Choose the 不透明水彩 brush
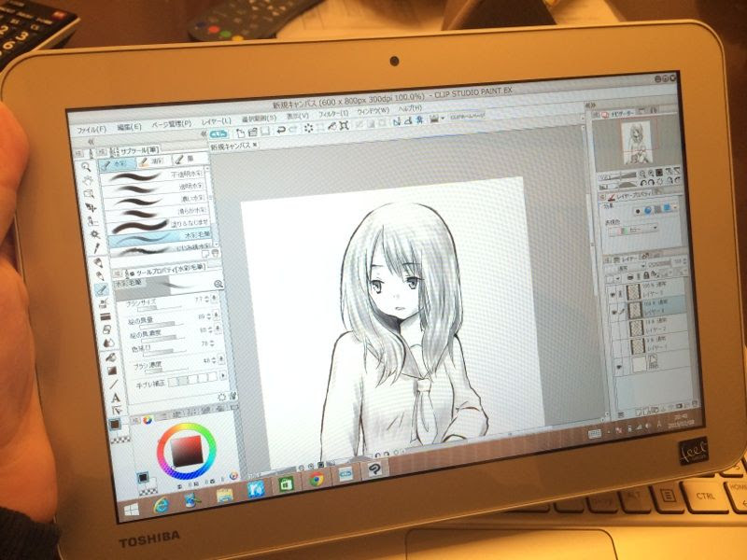Viewport: 747px width, 560px height. tap(154, 176)
